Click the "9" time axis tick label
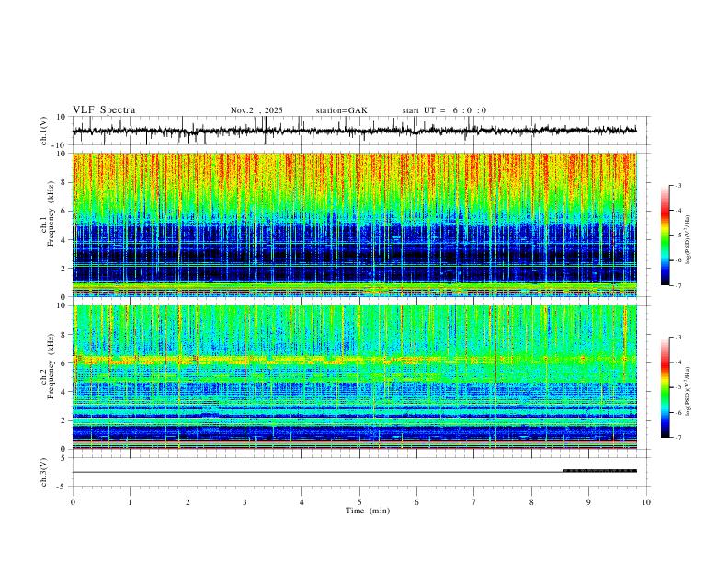 tap(588, 502)
